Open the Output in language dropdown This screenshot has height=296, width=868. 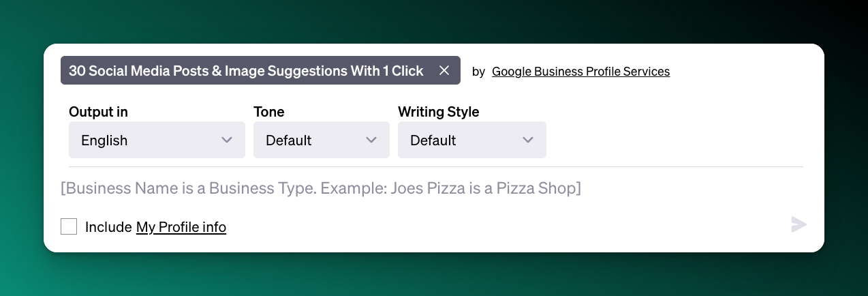157,140
